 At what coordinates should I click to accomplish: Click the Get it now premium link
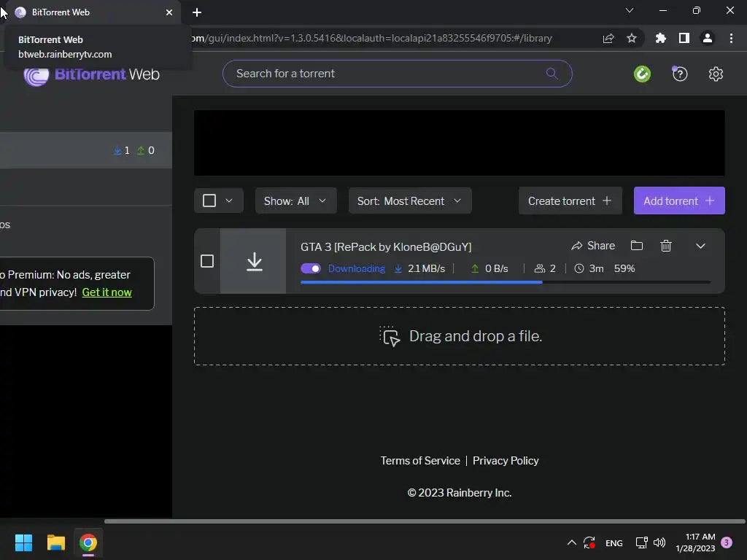coord(107,292)
